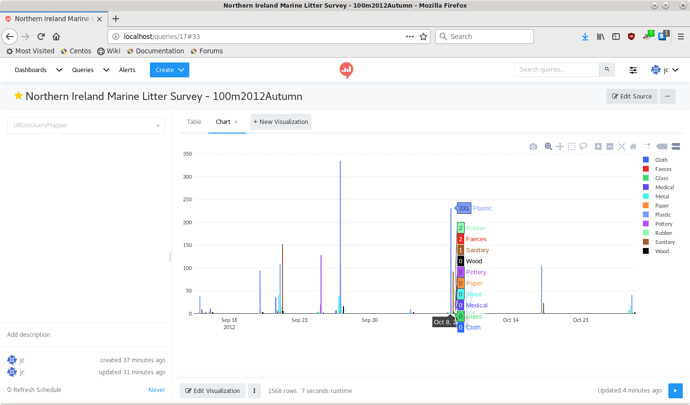Viewport: 690px width, 405px height.
Task: Open Firefox hamburger menu
Action: click(680, 37)
